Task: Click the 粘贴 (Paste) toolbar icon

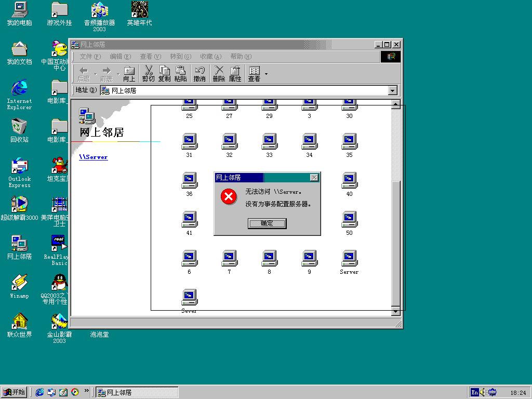Action: coord(180,74)
